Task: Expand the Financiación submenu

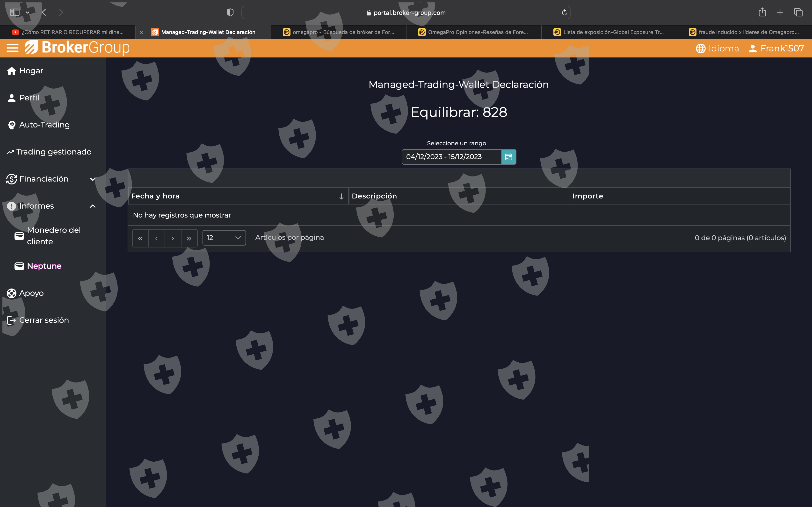Action: pos(93,179)
